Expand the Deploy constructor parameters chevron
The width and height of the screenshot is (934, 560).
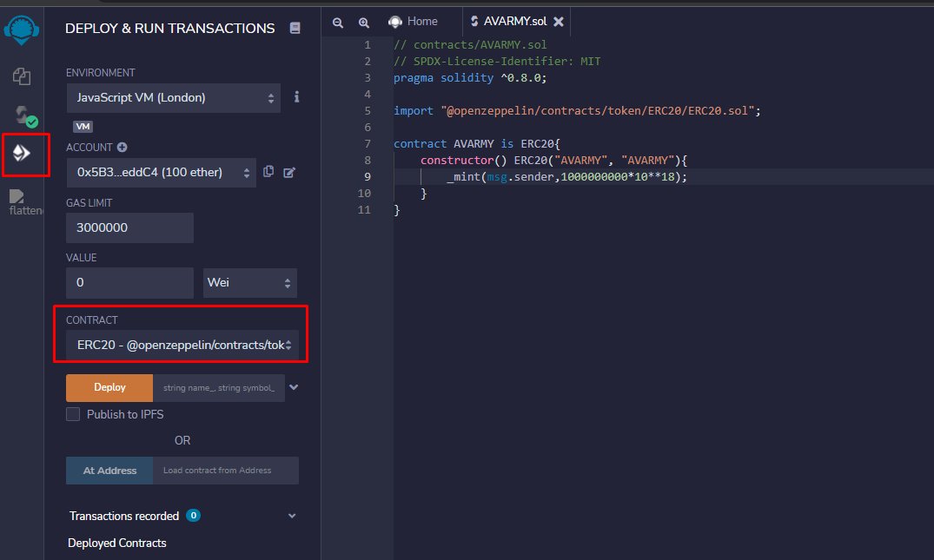(294, 387)
